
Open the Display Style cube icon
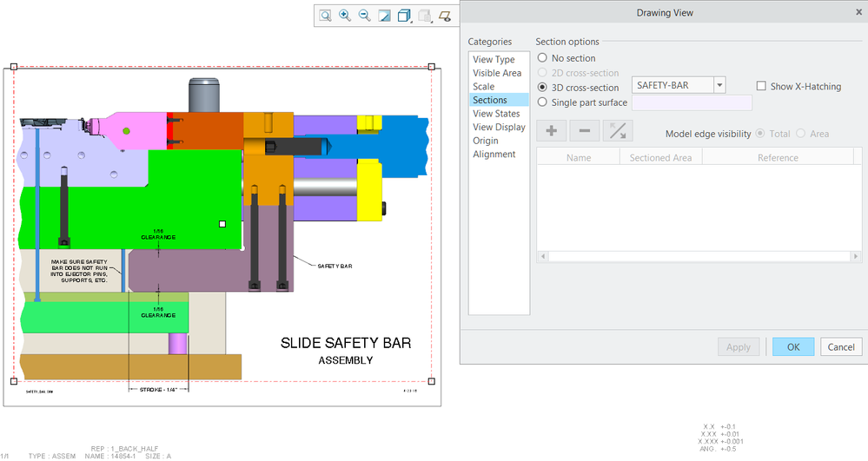coord(405,16)
